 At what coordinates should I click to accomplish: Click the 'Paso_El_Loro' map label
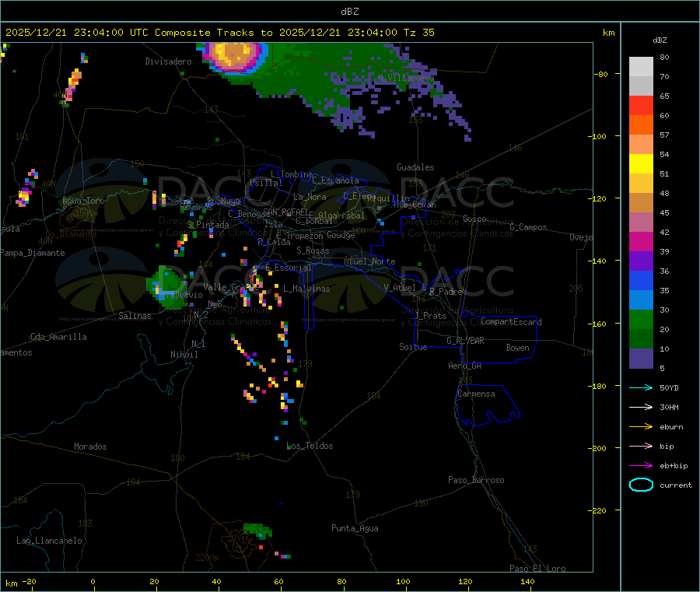point(537,569)
